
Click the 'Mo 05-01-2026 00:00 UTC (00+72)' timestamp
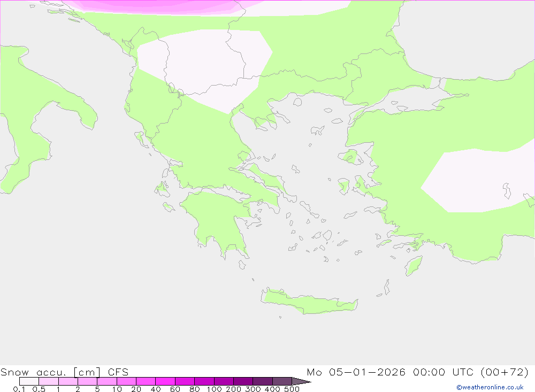point(418,372)
